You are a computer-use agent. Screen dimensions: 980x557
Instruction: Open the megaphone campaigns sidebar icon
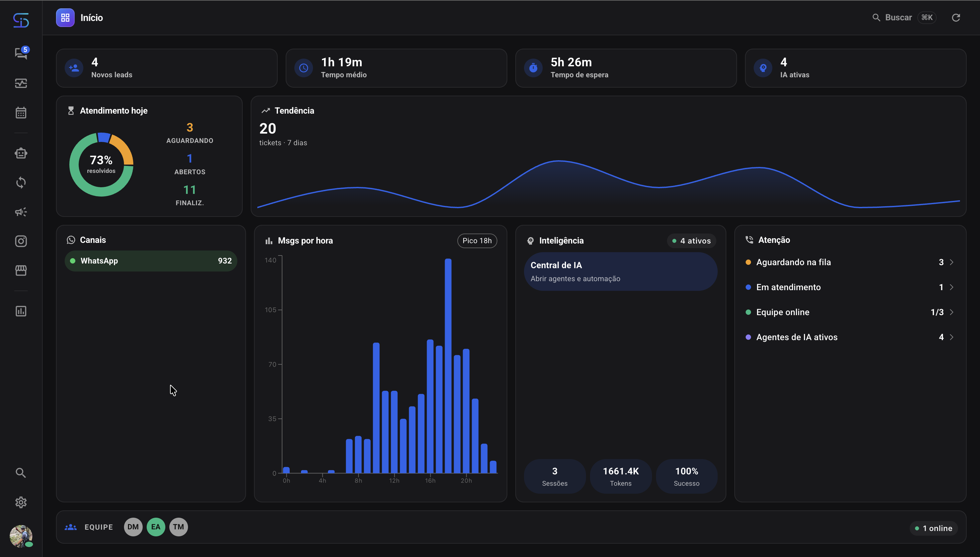coord(21,212)
